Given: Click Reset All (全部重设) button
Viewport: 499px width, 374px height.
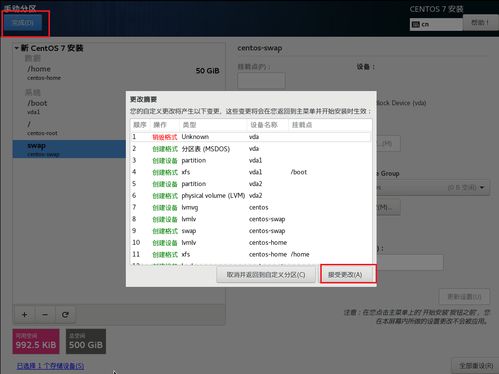Looking at the screenshot, I should [476, 366].
